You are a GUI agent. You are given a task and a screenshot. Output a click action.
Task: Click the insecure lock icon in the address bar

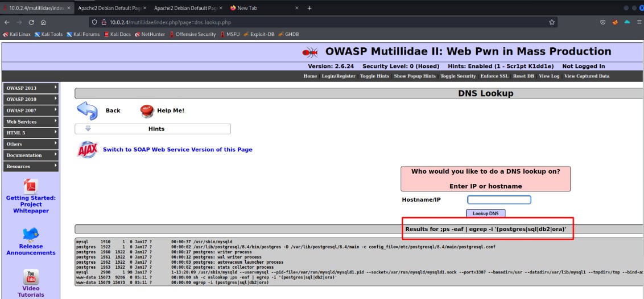click(104, 22)
